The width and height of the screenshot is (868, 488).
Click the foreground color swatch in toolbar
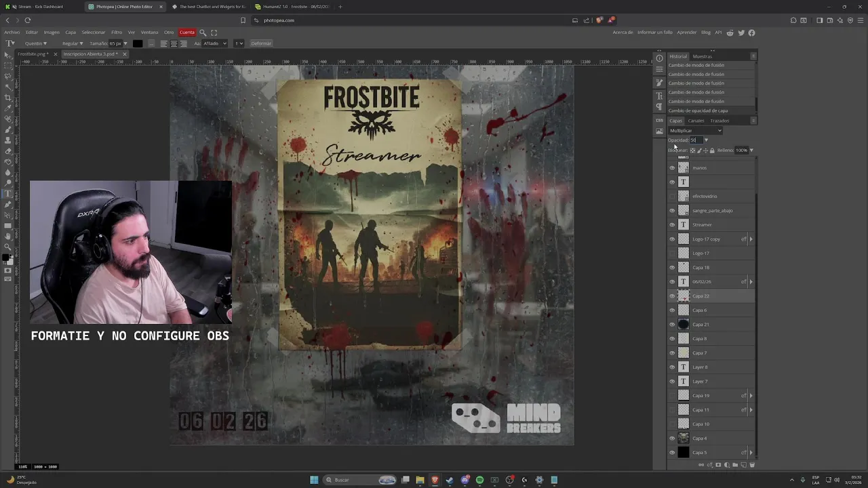pos(5,258)
